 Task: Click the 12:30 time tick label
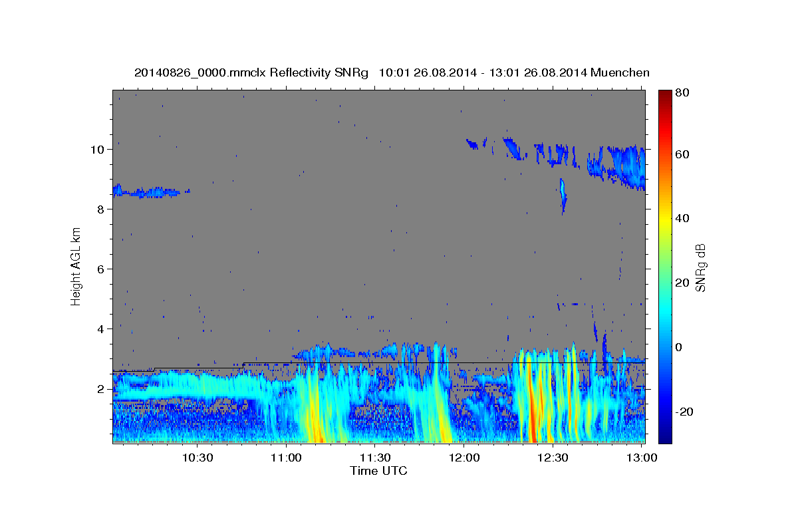point(553,458)
